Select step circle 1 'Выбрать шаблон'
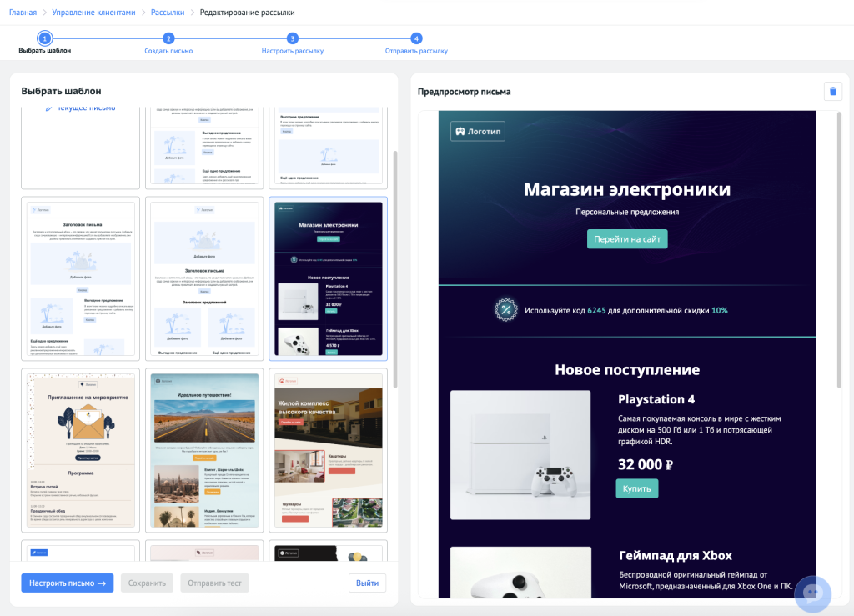This screenshot has height=616, width=854. click(44, 38)
